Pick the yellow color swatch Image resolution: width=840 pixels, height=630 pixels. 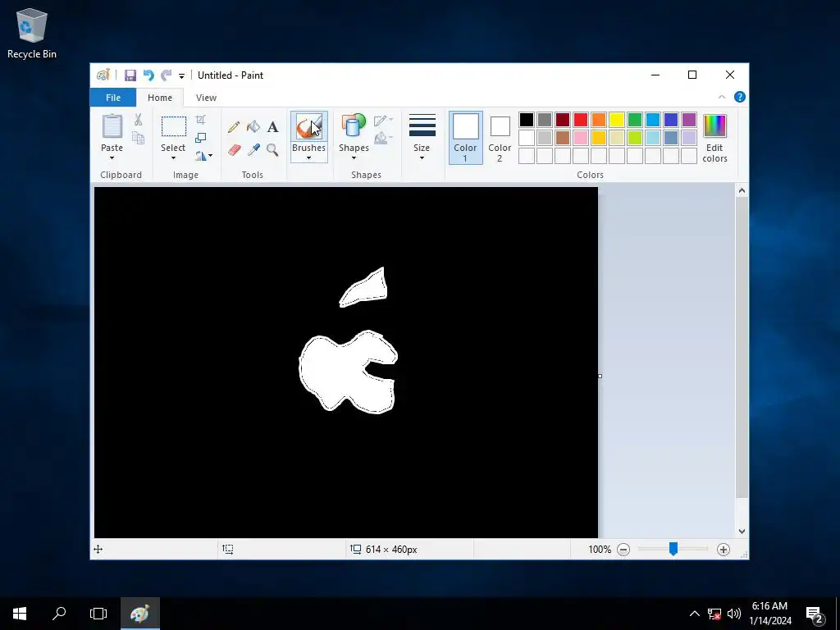(617, 120)
